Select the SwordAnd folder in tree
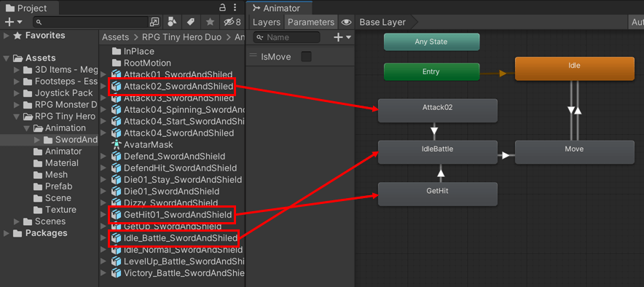The width and height of the screenshot is (644, 287). 71,140
